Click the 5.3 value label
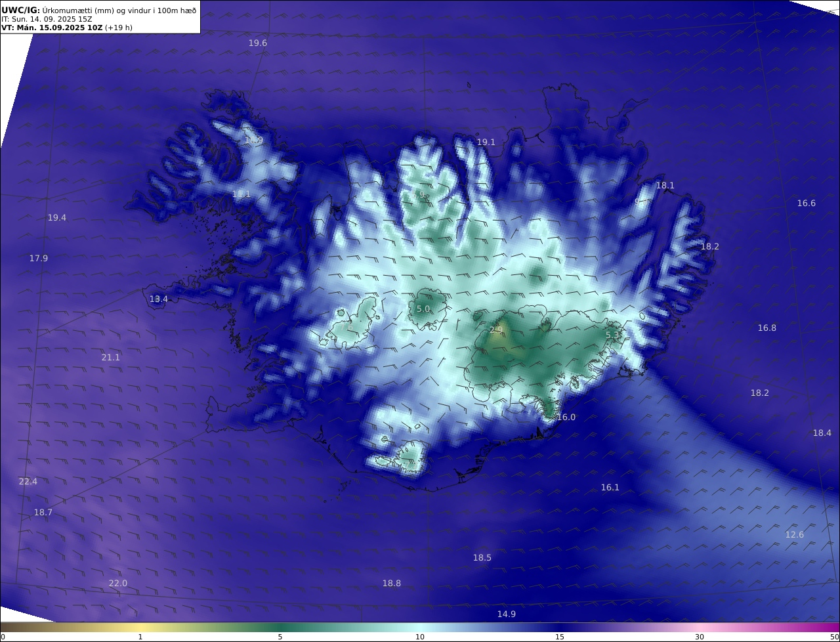 click(612, 335)
